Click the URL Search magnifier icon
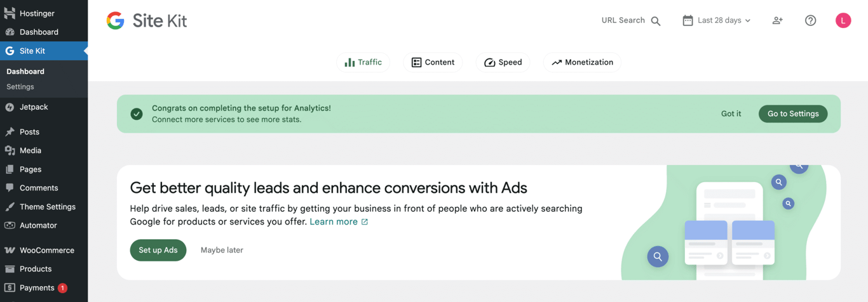This screenshot has width=868, height=302. (x=656, y=21)
